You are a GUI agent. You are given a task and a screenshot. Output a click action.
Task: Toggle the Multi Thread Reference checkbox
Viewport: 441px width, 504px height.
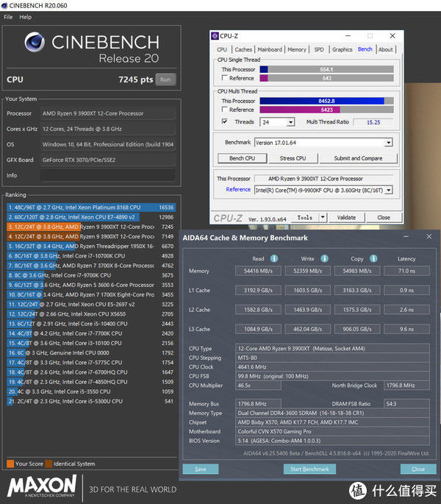(225, 110)
